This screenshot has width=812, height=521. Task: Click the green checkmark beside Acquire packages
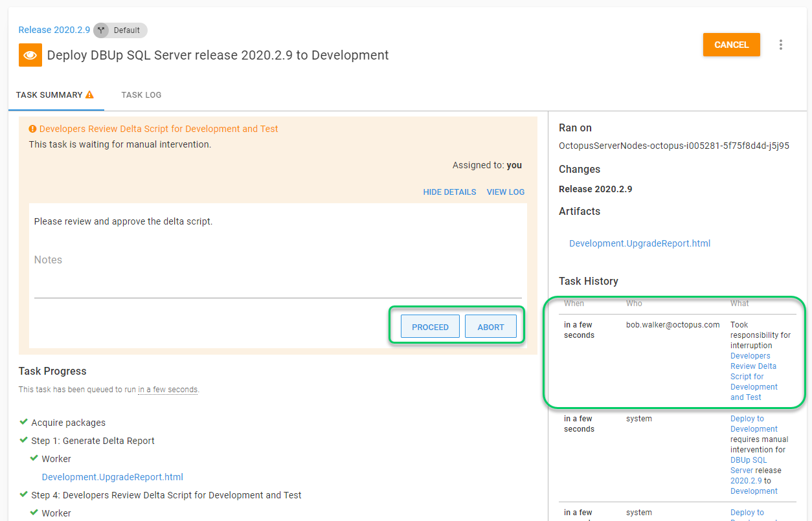pos(24,423)
